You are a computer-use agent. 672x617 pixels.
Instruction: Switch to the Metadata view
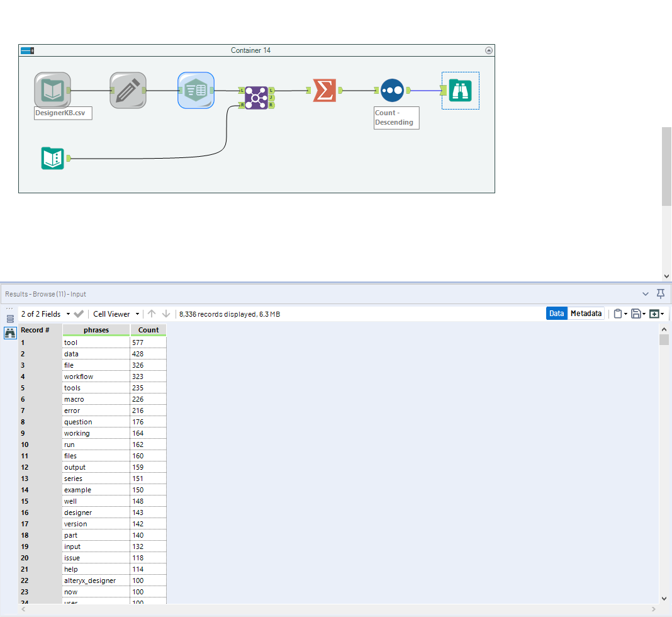point(586,313)
